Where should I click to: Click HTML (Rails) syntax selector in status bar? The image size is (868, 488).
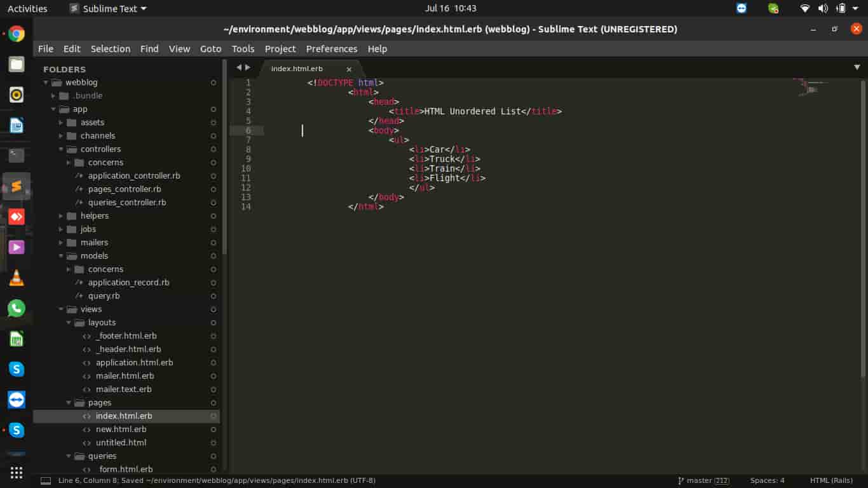click(x=830, y=480)
